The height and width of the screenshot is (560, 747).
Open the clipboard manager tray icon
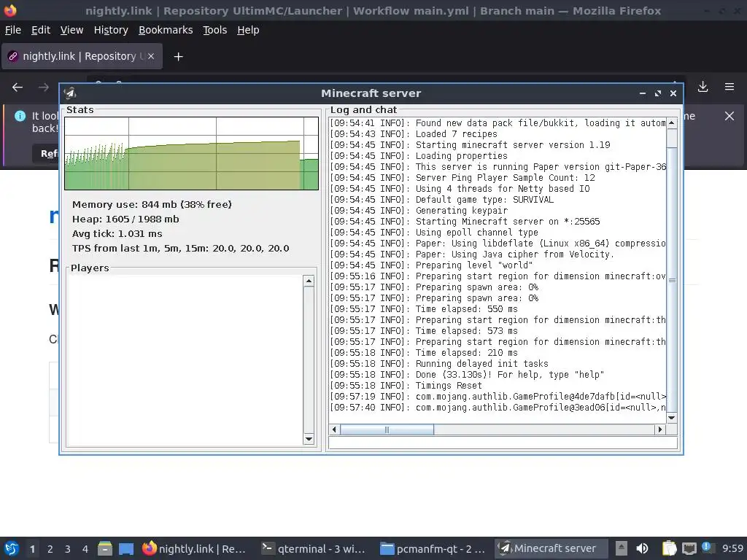[x=670, y=548]
